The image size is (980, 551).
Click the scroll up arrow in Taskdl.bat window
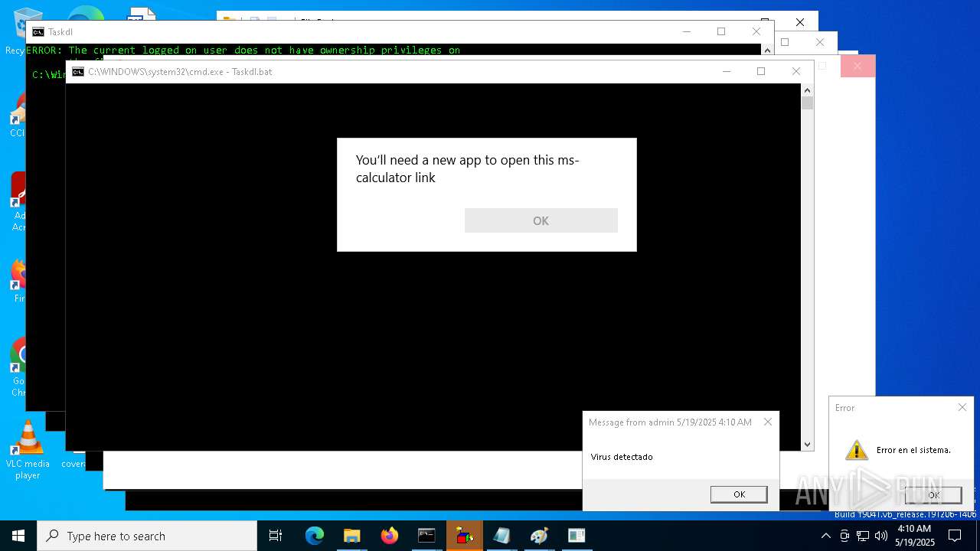(807, 90)
